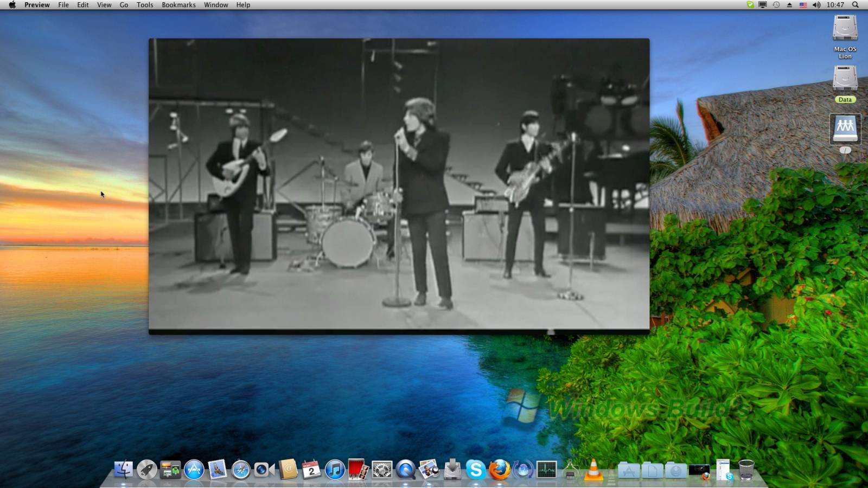Open the Trash in the Dock

click(746, 470)
